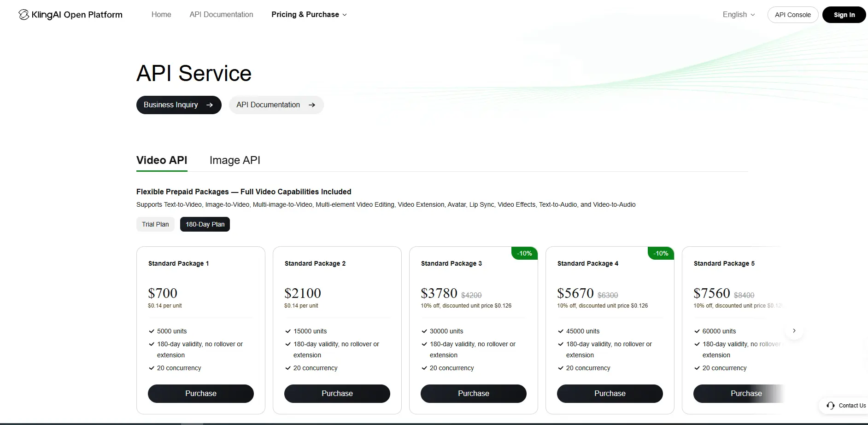Click the Business Inquiry arrow icon
868x425 pixels.
210,105
